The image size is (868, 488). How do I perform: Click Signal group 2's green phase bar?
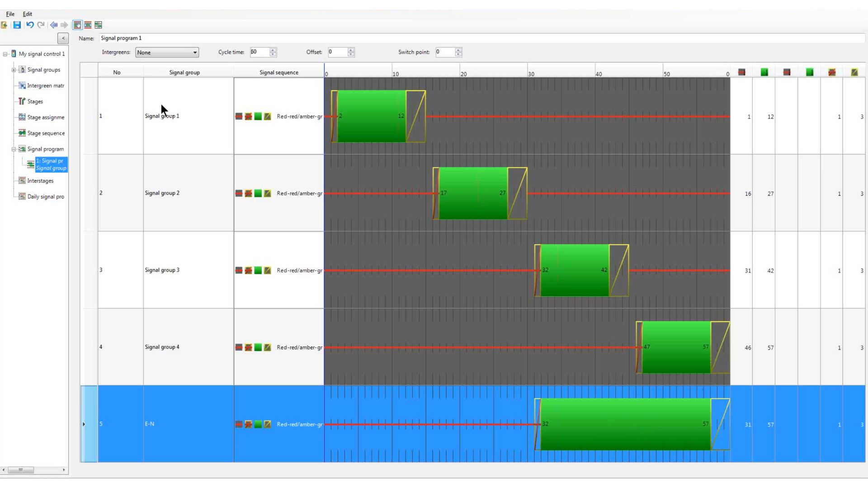pos(473,193)
